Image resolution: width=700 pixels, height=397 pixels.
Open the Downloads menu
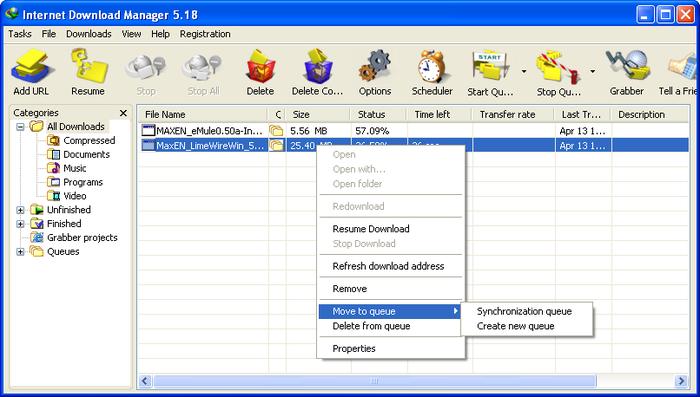pos(88,34)
